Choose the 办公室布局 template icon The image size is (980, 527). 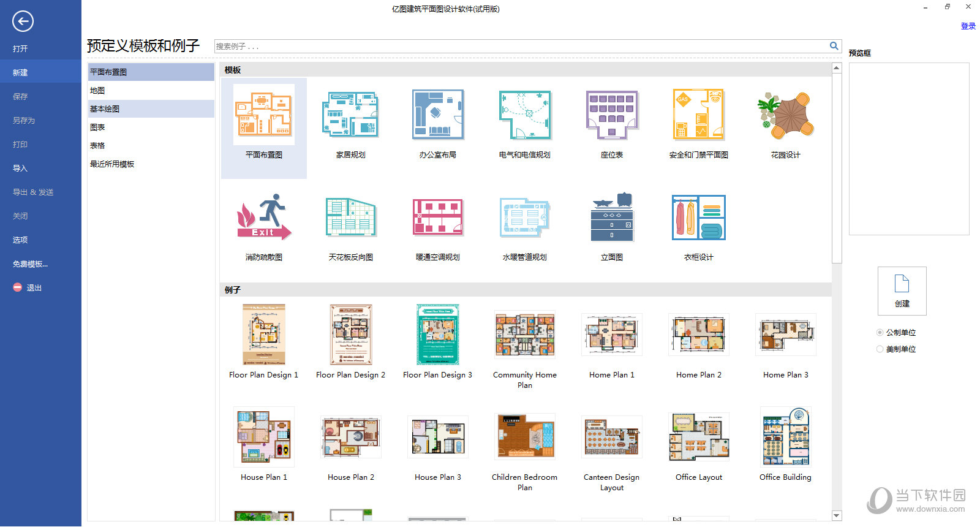point(437,115)
